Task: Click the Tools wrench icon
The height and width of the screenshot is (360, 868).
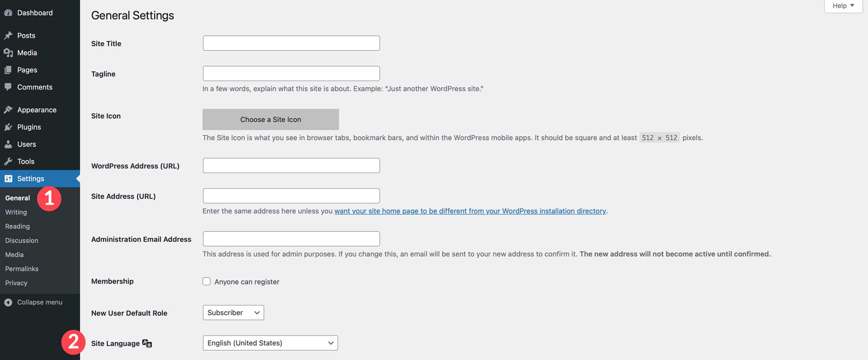Action: (x=8, y=161)
